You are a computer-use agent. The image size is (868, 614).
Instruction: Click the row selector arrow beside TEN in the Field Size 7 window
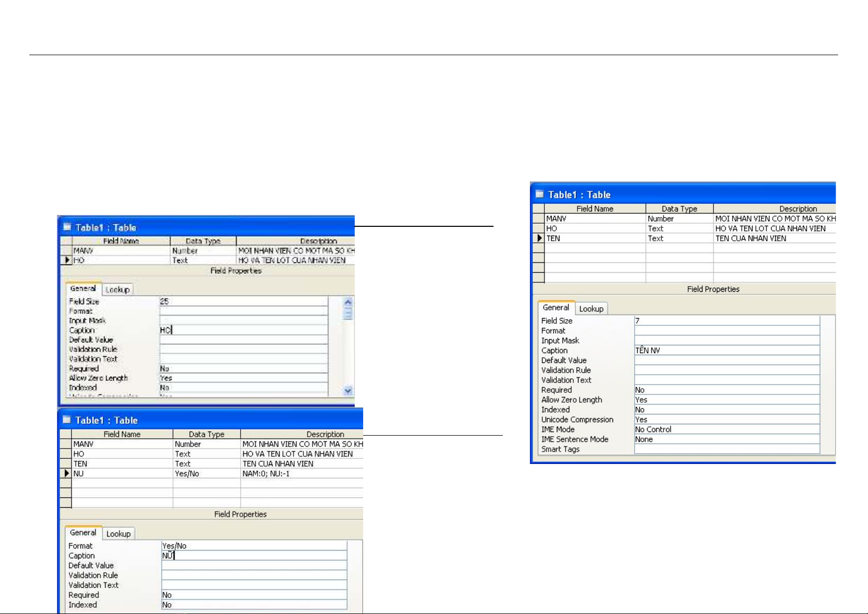(x=539, y=238)
